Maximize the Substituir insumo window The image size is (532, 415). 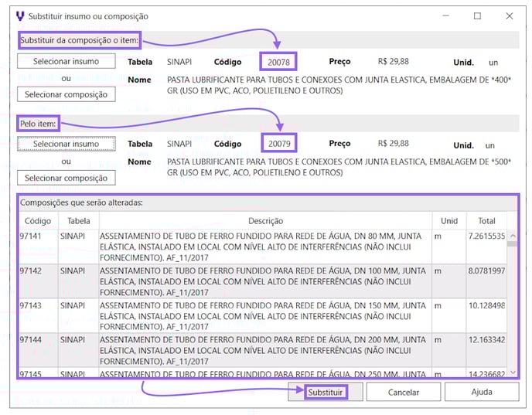(x=477, y=16)
